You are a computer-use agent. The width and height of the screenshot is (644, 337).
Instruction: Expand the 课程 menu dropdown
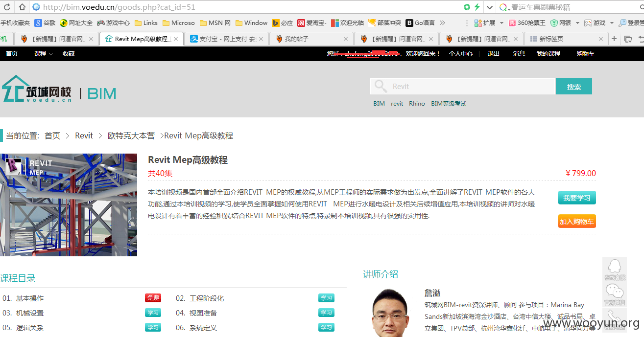[x=43, y=54]
